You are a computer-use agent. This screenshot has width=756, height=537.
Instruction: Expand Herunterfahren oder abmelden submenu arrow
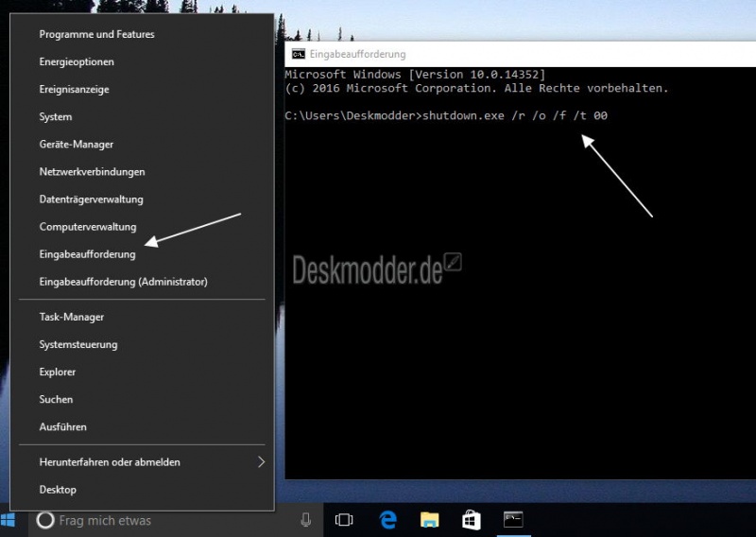coord(262,462)
